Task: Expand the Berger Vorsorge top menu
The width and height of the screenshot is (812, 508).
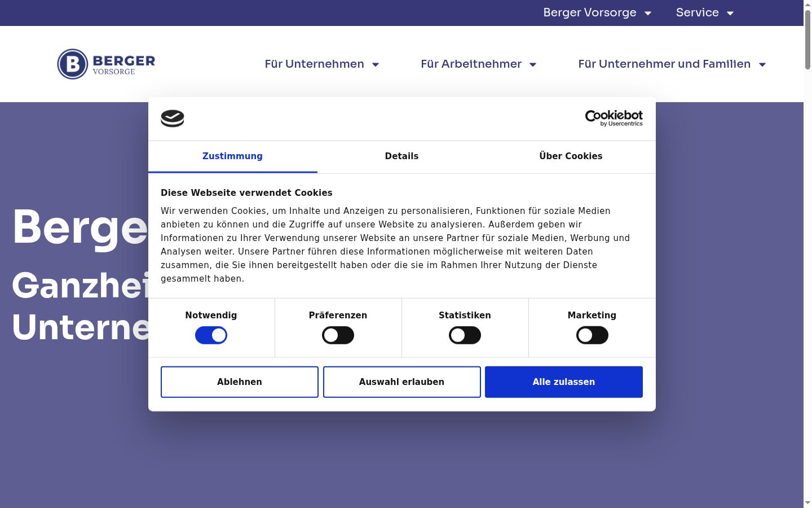Action: 597,12
